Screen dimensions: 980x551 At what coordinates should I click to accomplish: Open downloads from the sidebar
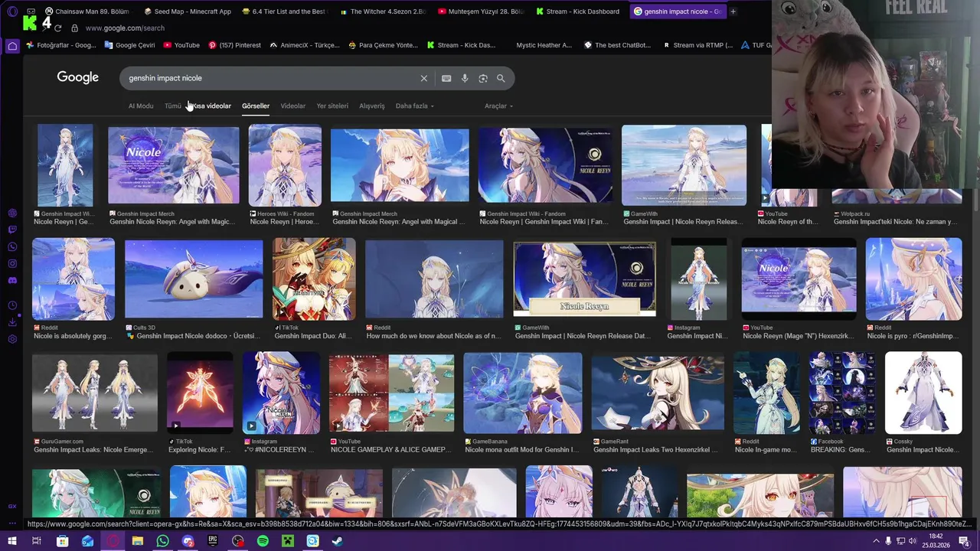pos(12,322)
